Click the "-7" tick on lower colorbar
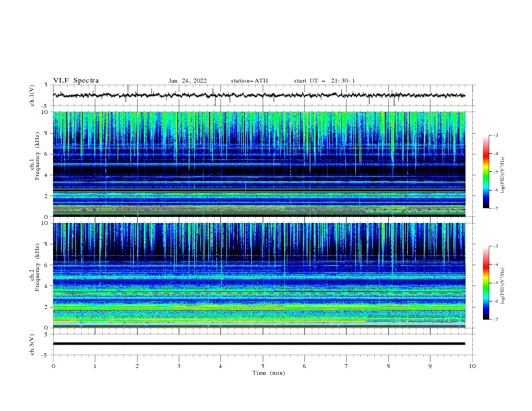This screenshot has height=411, width=532. point(496,320)
